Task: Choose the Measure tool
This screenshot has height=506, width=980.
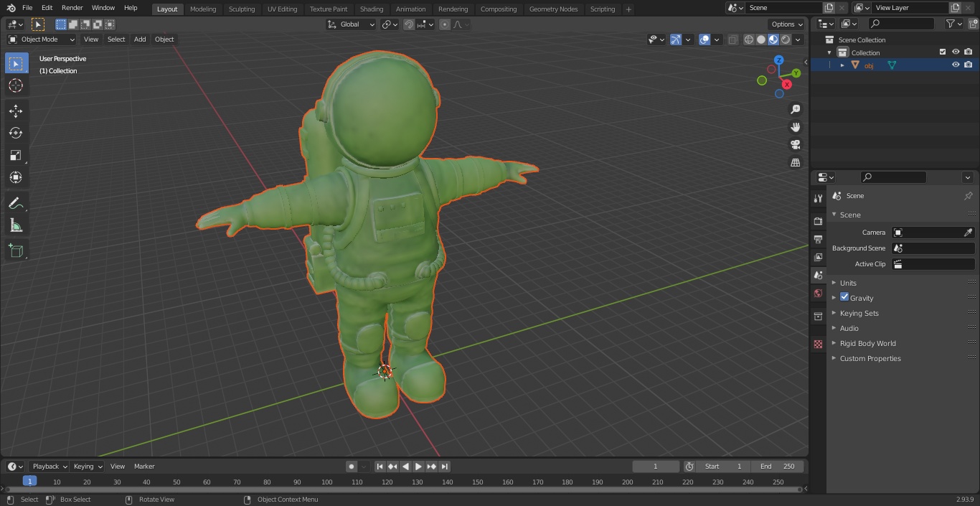Action: (16, 226)
